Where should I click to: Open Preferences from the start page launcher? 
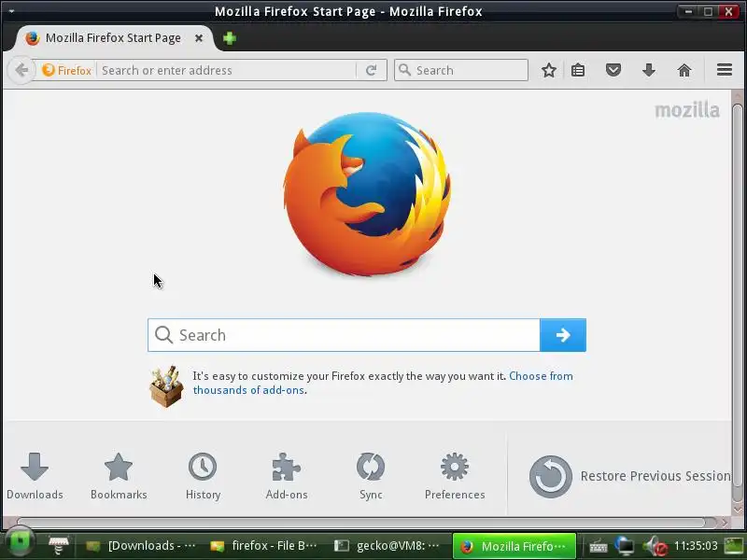(455, 476)
